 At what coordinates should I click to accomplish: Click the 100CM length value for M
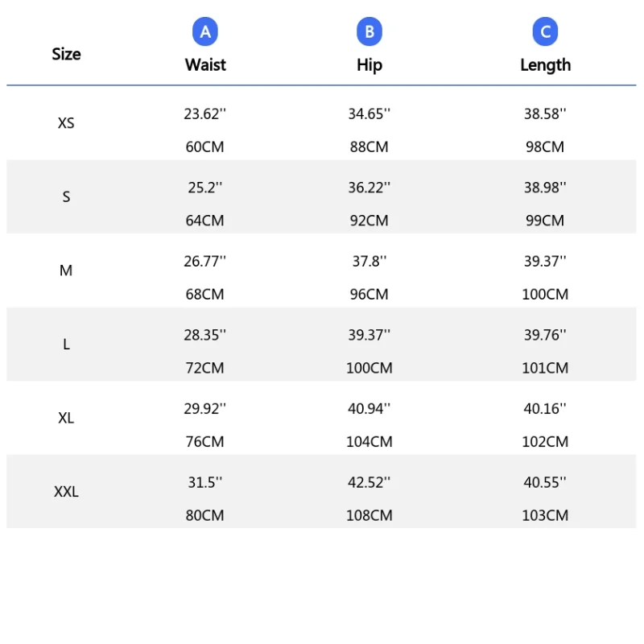click(545, 294)
